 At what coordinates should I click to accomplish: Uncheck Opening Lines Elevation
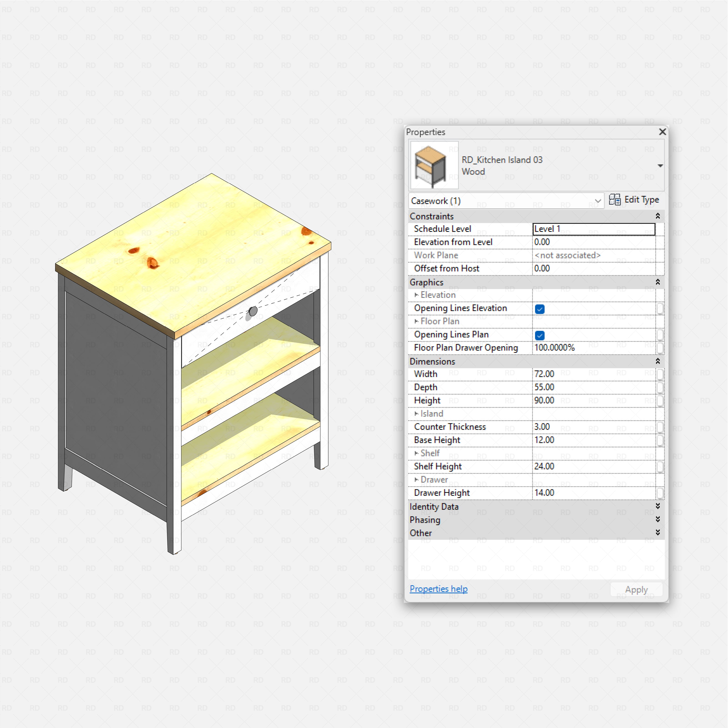tap(540, 309)
